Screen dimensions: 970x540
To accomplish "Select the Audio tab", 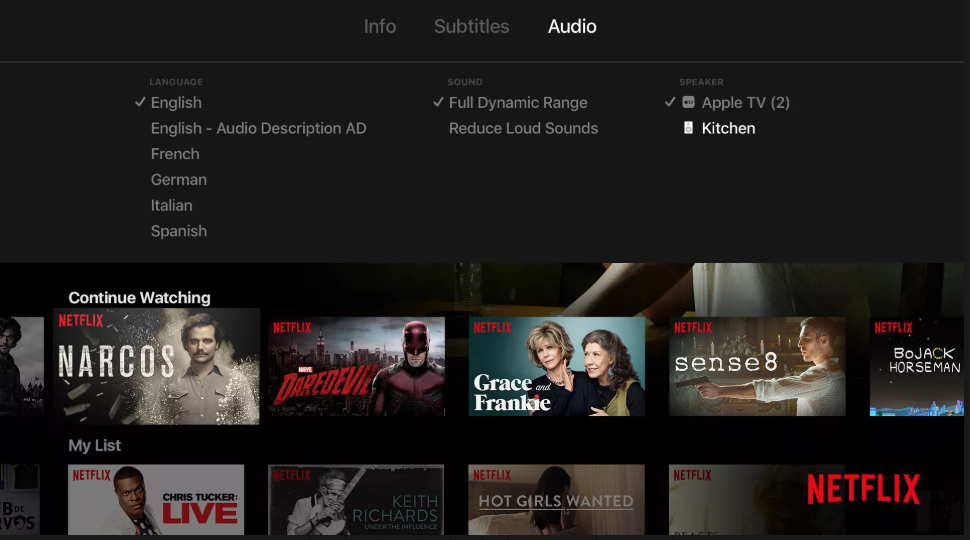I will [x=572, y=27].
